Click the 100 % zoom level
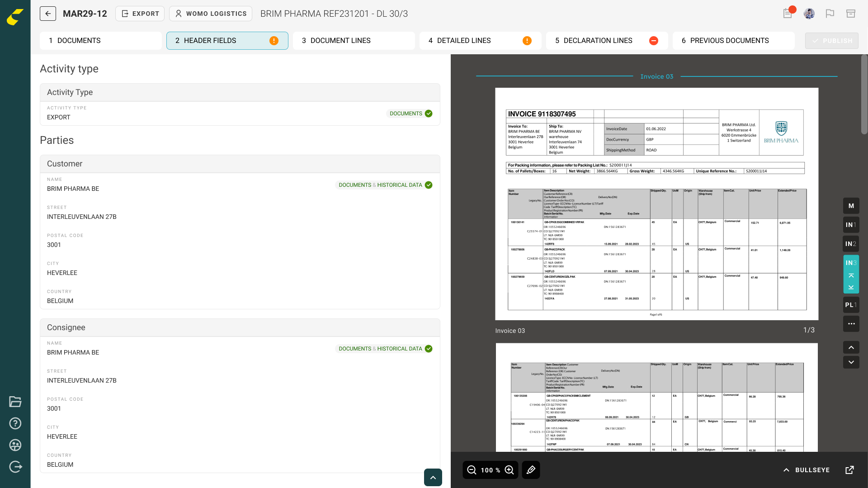Screen dimensions: 868x488 (x=491, y=470)
